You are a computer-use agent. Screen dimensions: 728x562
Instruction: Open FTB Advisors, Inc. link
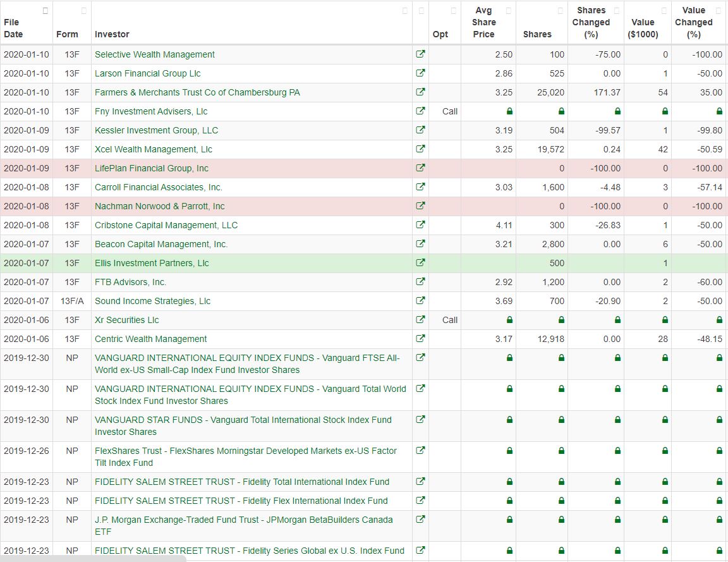point(130,282)
